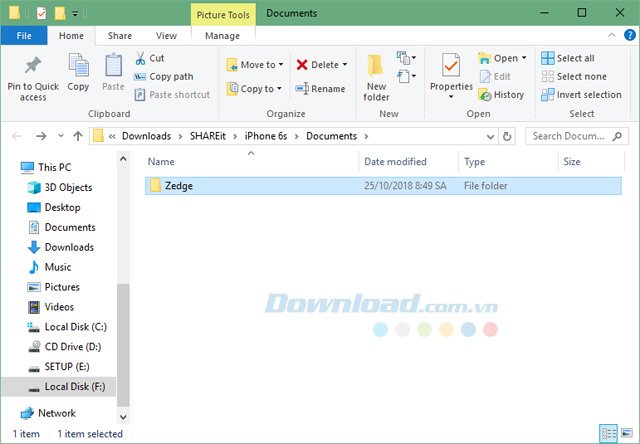Expand the Documents breadcrumb chevron
Viewport: 640px width, 444px height.
click(366, 136)
